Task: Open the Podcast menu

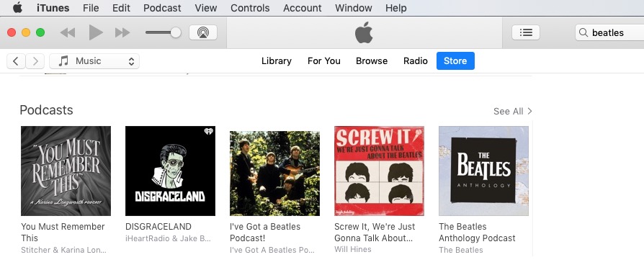Action: click(x=162, y=8)
